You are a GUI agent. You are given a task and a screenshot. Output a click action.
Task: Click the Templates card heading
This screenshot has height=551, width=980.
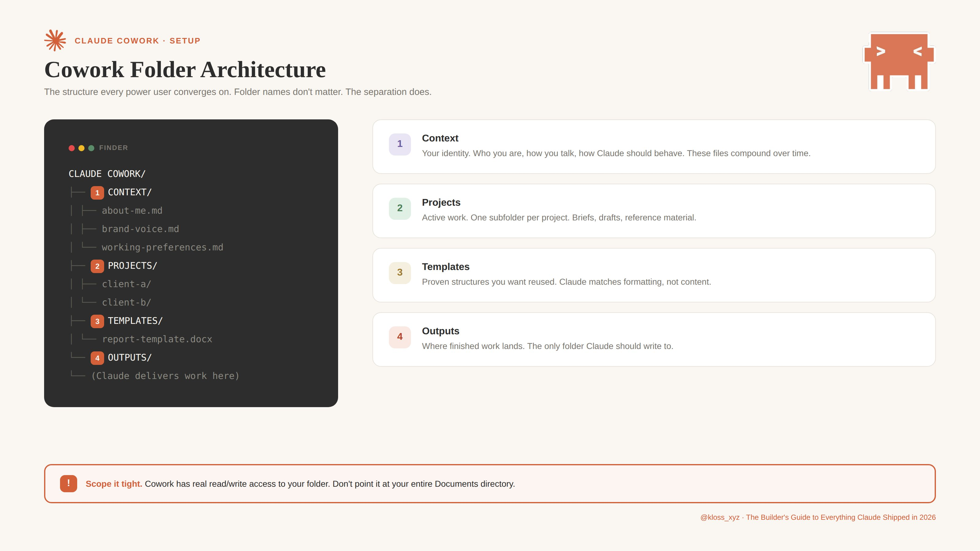pos(446,267)
